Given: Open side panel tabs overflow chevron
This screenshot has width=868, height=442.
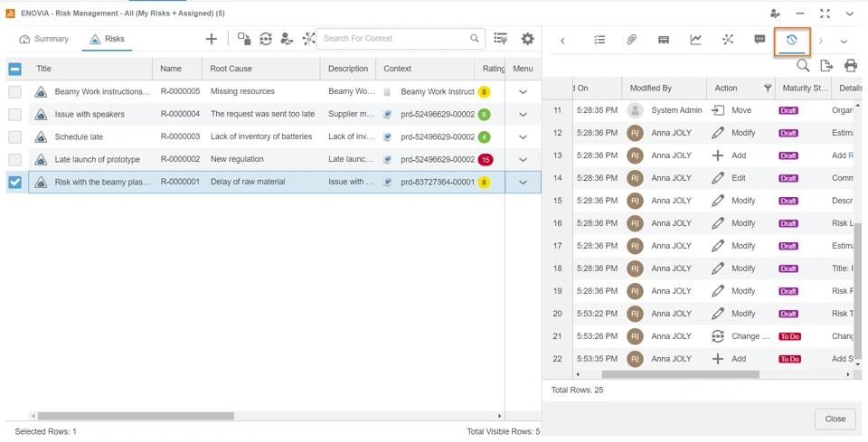Looking at the screenshot, I should (x=844, y=41).
